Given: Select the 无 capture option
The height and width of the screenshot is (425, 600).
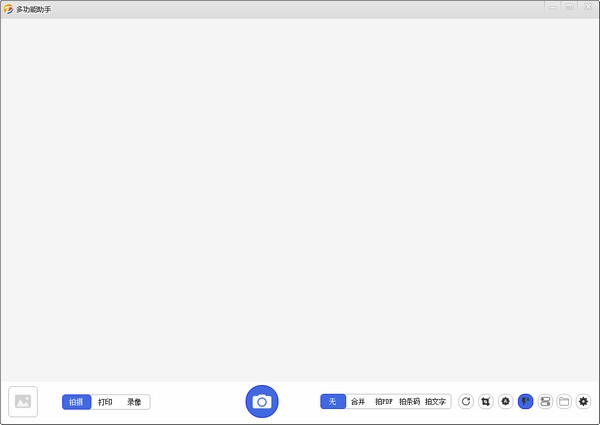Looking at the screenshot, I should 333,401.
